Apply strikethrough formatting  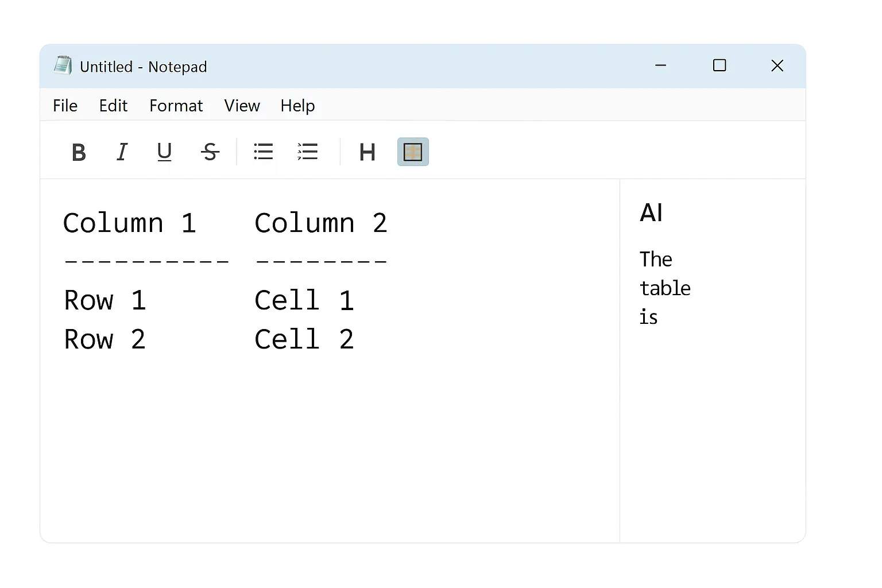click(210, 152)
